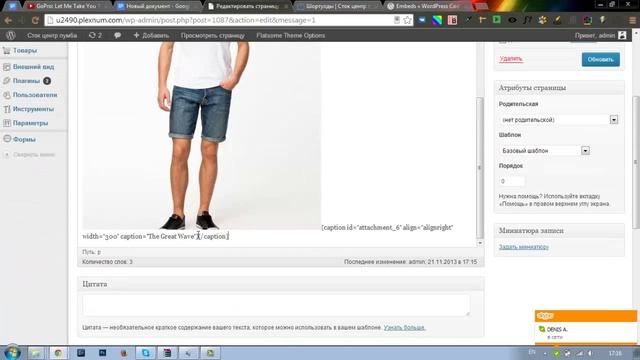Click the paw print extension icon
Screen dimensions: 640x360
pyautogui.click(x=542, y=20)
